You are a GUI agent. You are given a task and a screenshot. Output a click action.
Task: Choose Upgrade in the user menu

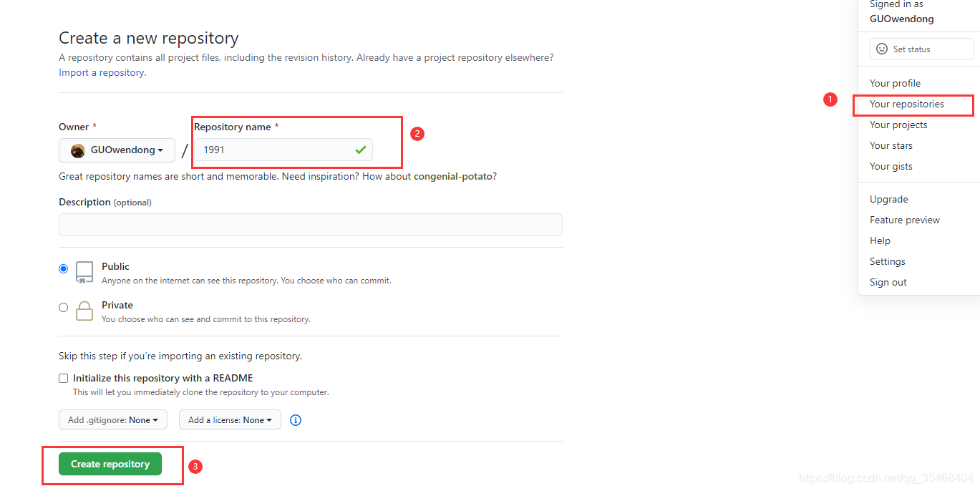889,199
